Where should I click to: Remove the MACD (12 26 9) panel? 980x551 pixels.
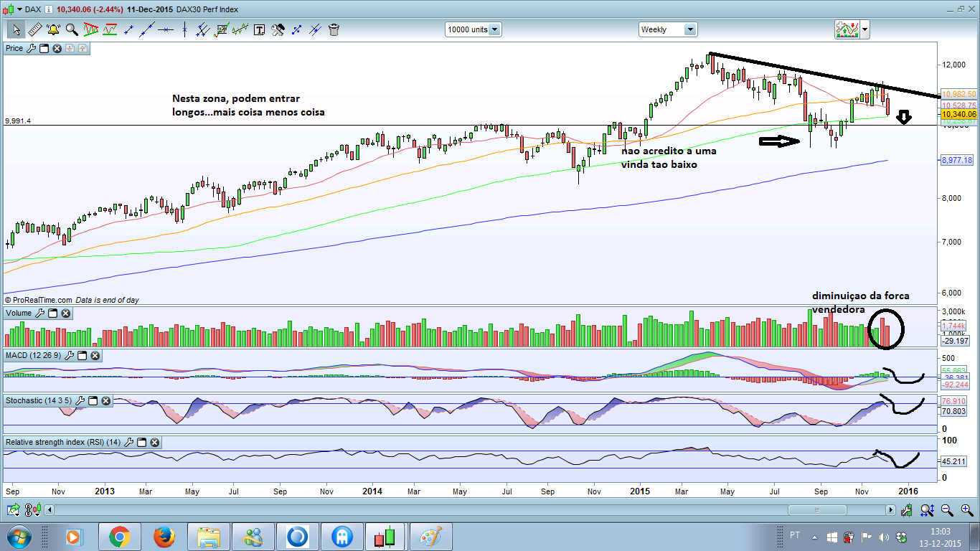[x=95, y=355]
